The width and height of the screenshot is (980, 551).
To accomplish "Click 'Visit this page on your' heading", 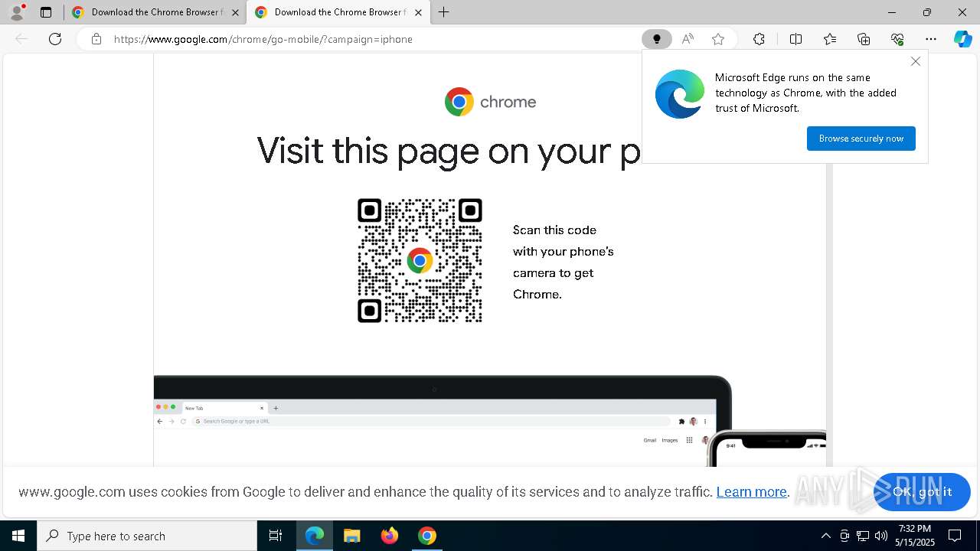I will (449, 151).
